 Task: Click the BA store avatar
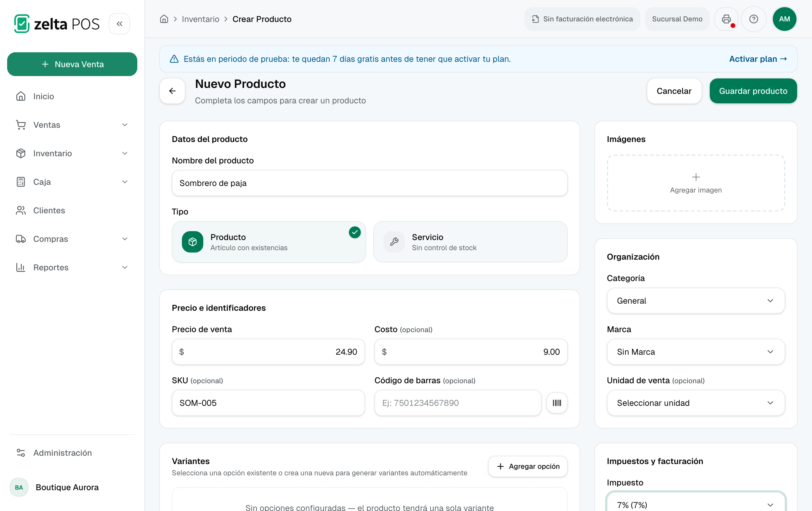pos(19,488)
